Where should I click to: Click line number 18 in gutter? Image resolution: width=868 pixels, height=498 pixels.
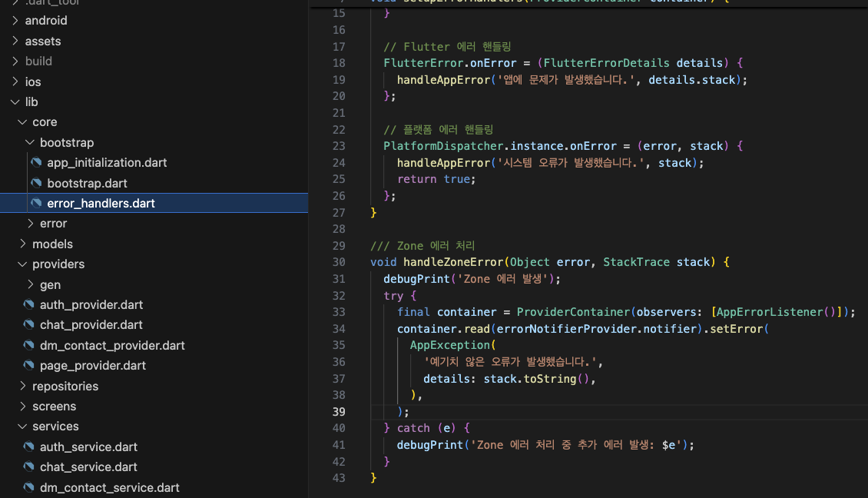[339, 63]
